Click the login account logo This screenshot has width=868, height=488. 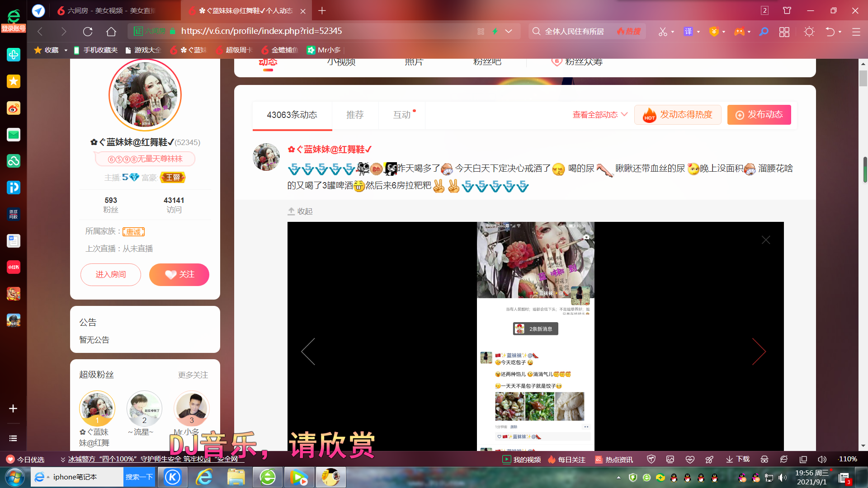coord(14,20)
